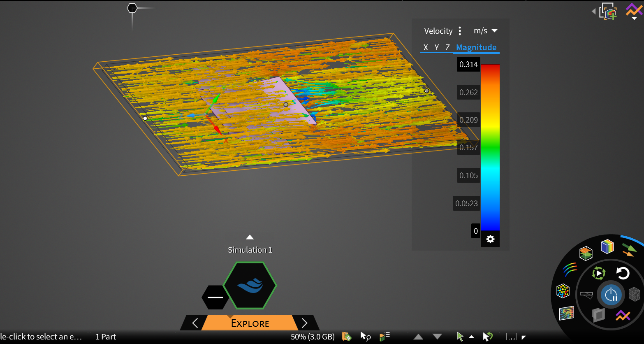Open the Velocity three-dot options menu
Image resolution: width=644 pixels, height=344 pixels.
coord(460,31)
